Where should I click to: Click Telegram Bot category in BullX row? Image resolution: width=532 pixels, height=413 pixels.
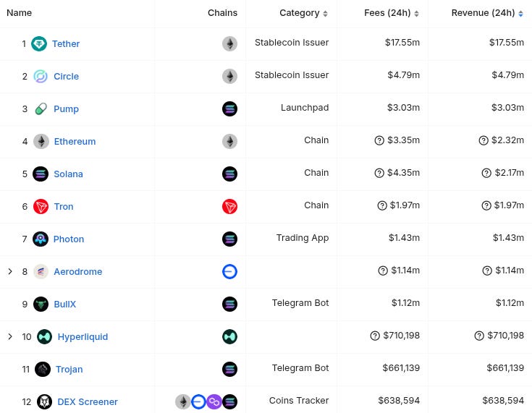pyautogui.click(x=300, y=303)
